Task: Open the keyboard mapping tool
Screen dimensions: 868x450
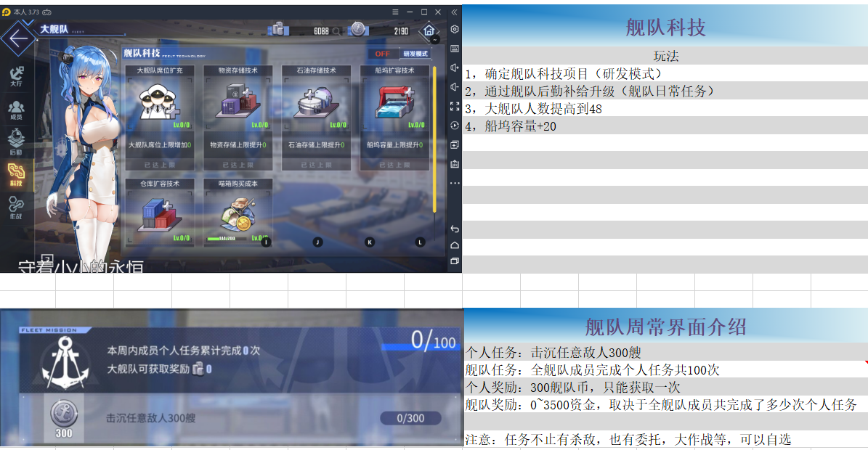Action: [455, 49]
